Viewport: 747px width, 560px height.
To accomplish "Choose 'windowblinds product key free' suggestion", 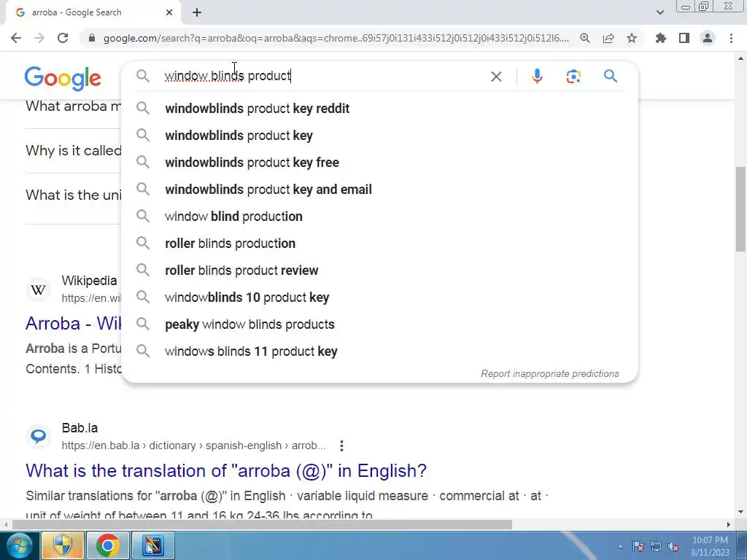I will 379,163.
